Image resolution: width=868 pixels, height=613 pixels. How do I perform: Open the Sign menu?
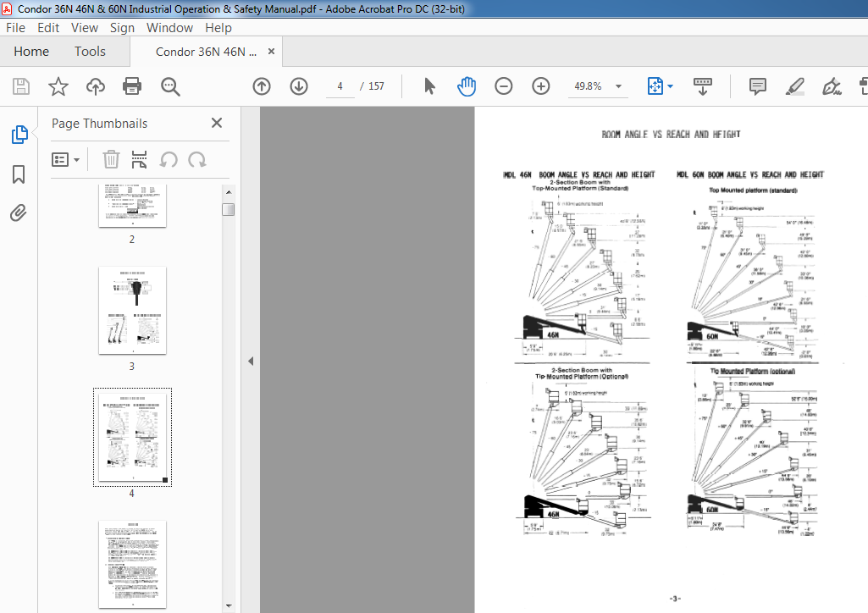[122, 28]
